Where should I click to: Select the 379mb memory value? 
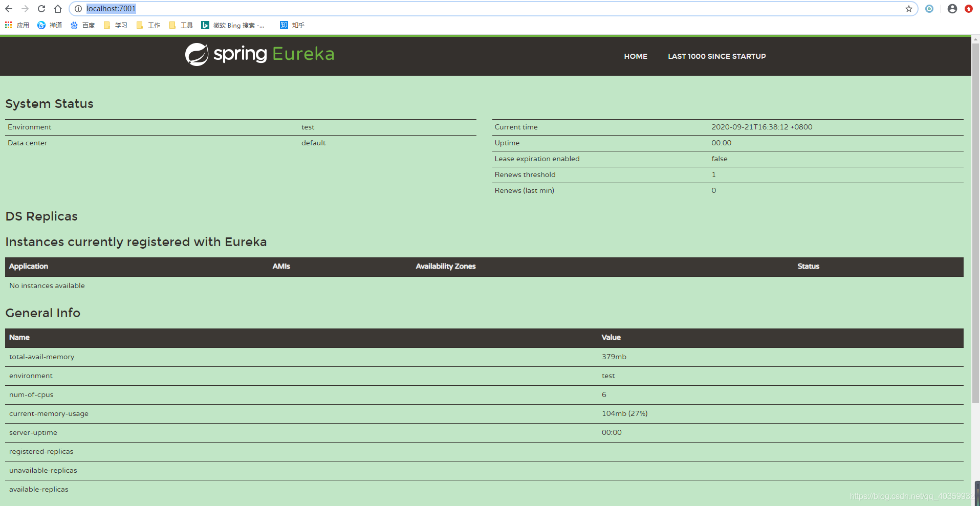click(x=614, y=357)
